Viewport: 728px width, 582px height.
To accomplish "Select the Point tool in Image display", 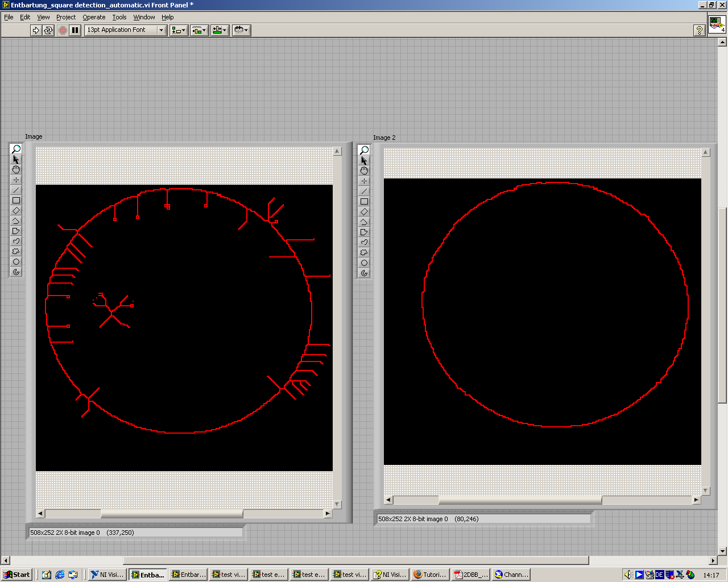I will pos(16,180).
